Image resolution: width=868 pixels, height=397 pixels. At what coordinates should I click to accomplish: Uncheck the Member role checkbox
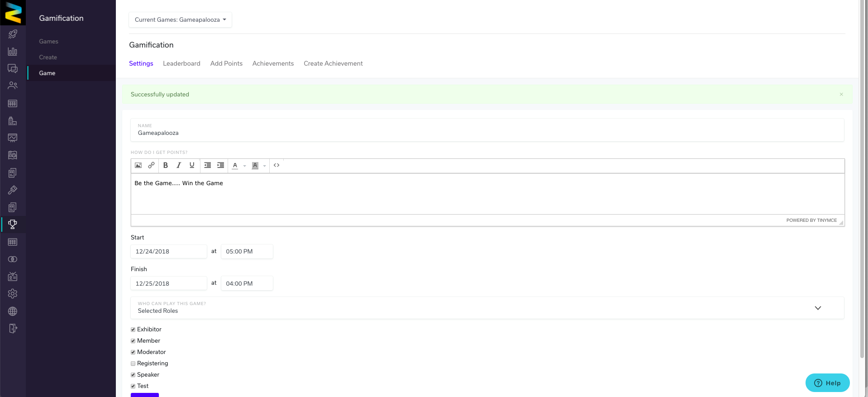click(133, 341)
